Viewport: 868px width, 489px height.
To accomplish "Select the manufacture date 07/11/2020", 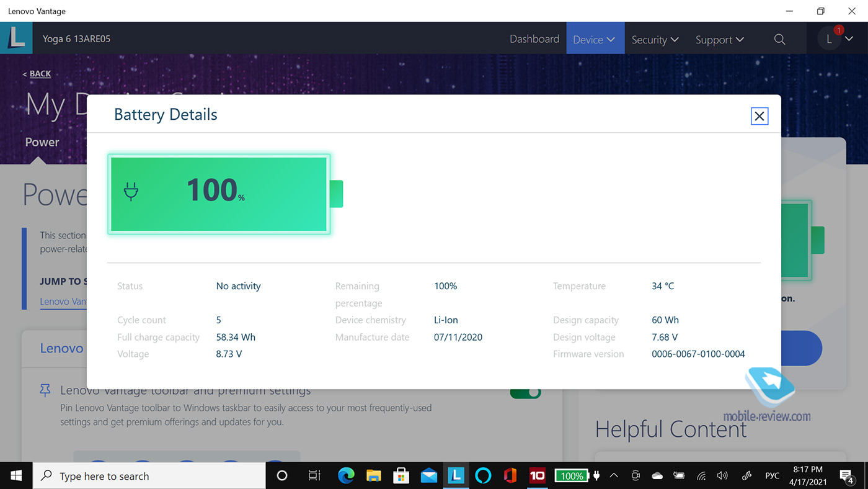I will pyautogui.click(x=458, y=337).
